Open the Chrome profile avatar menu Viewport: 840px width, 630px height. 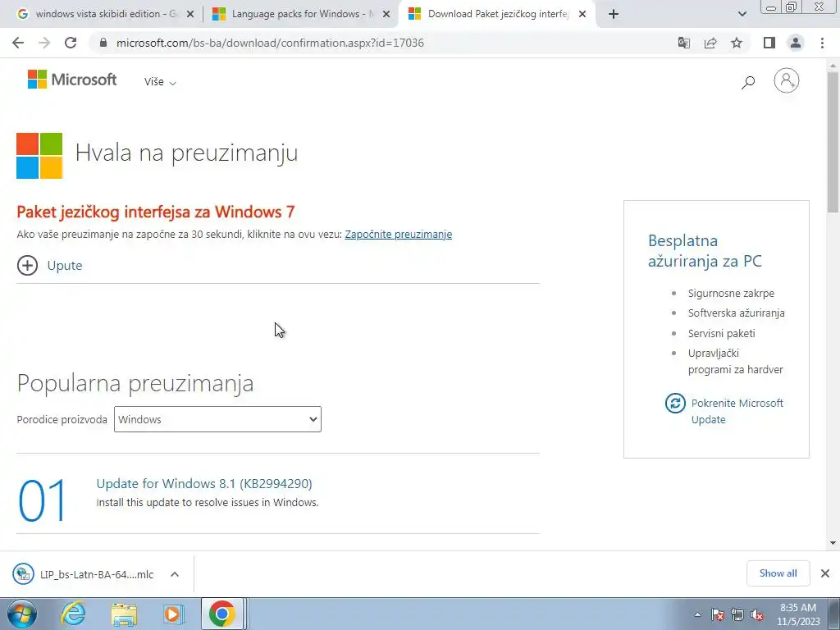tap(796, 43)
